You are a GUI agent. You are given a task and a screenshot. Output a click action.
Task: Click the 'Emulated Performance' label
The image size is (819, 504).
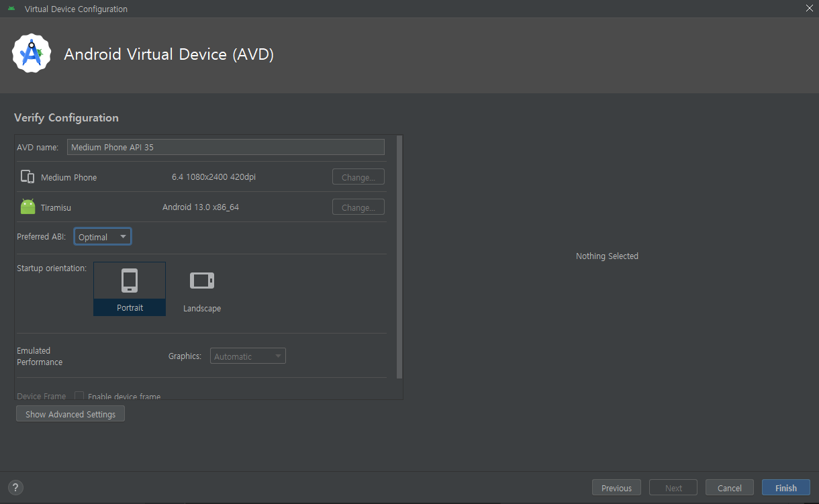point(40,356)
